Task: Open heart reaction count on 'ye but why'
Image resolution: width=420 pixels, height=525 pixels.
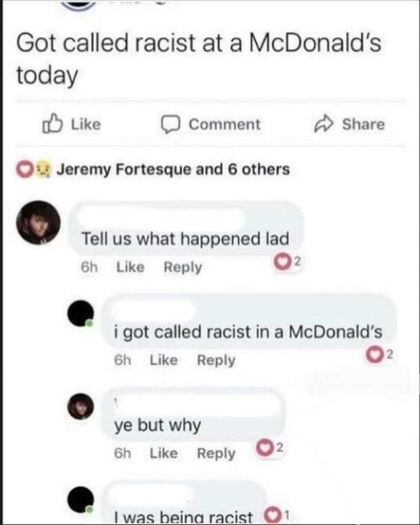Action: 269,447
